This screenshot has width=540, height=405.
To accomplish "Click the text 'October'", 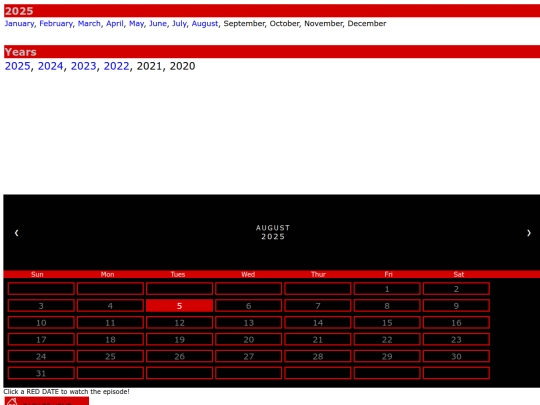I will pyautogui.click(x=284, y=23).
